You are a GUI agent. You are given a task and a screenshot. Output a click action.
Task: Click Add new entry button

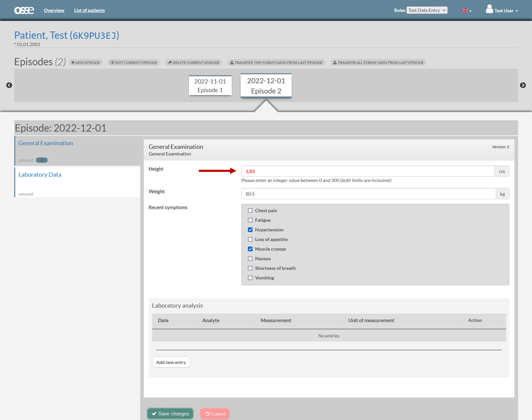171,362
